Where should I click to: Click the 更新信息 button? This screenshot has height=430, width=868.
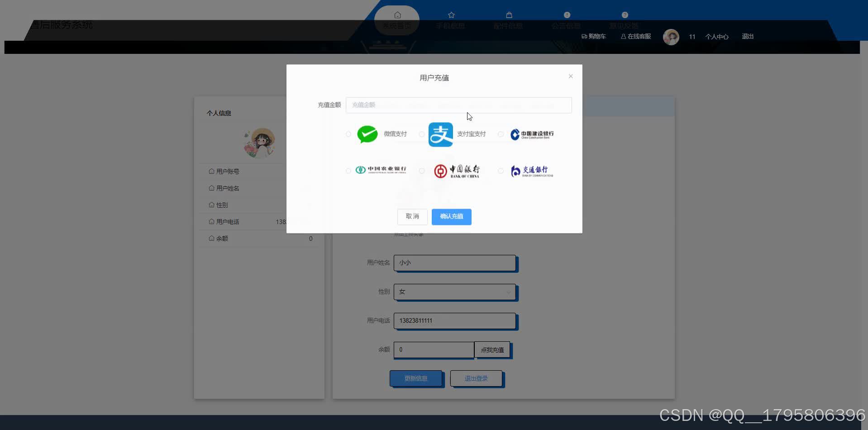pos(416,378)
